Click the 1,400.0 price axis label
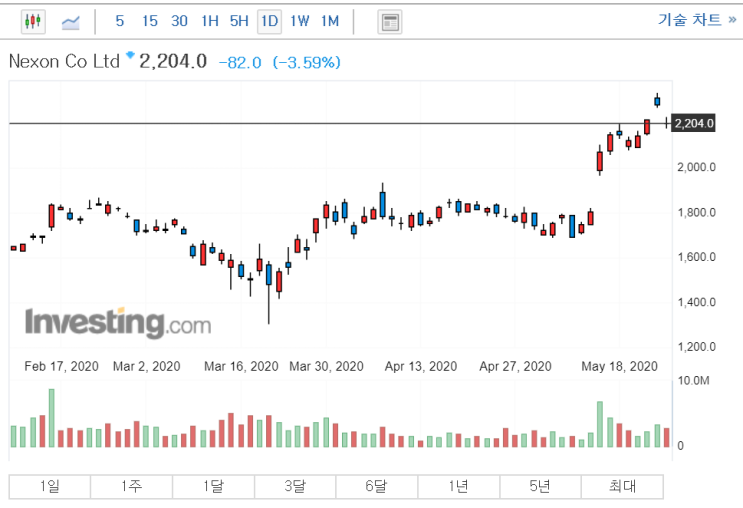Image resolution: width=743 pixels, height=508 pixels. click(x=697, y=302)
